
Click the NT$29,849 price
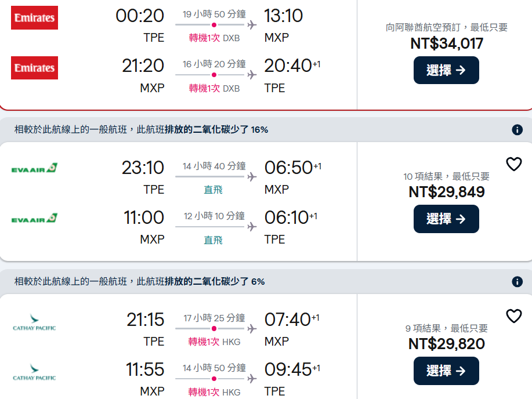click(446, 192)
